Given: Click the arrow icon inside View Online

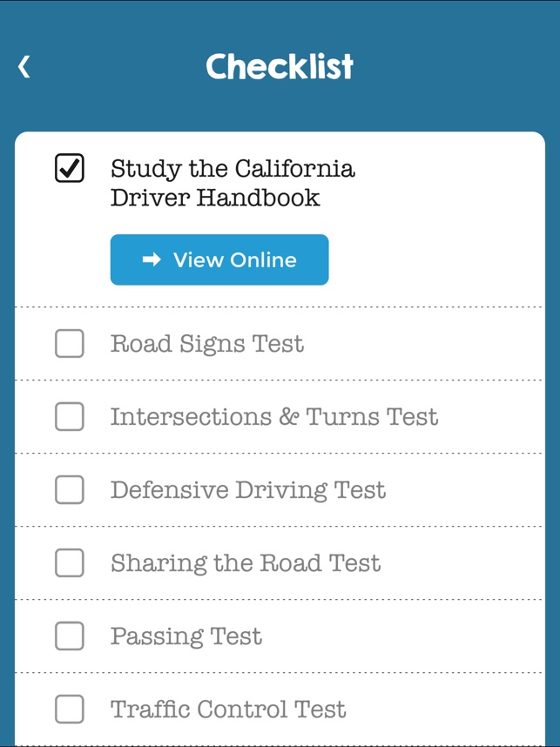Looking at the screenshot, I should coord(152,259).
